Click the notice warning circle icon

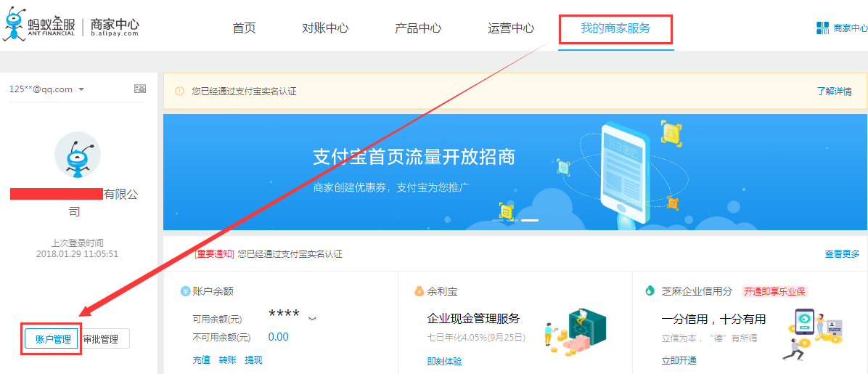pos(179,92)
